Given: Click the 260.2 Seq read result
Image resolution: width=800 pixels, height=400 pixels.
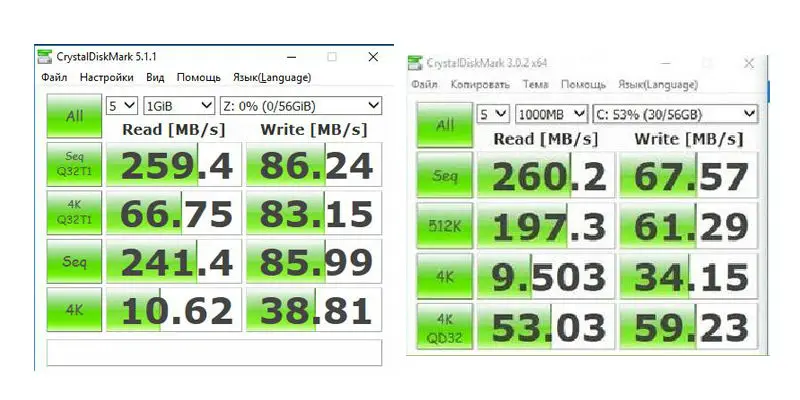Looking at the screenshot, I should pos(545,176).
